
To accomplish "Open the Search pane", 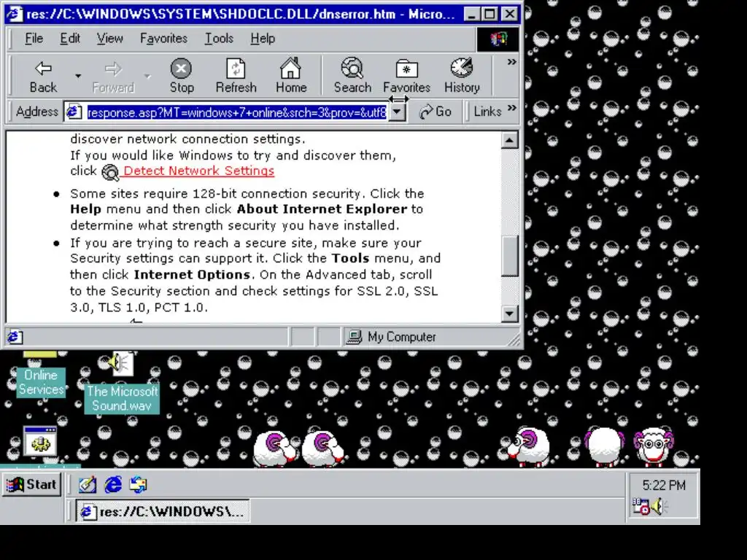I will (352, 76).
